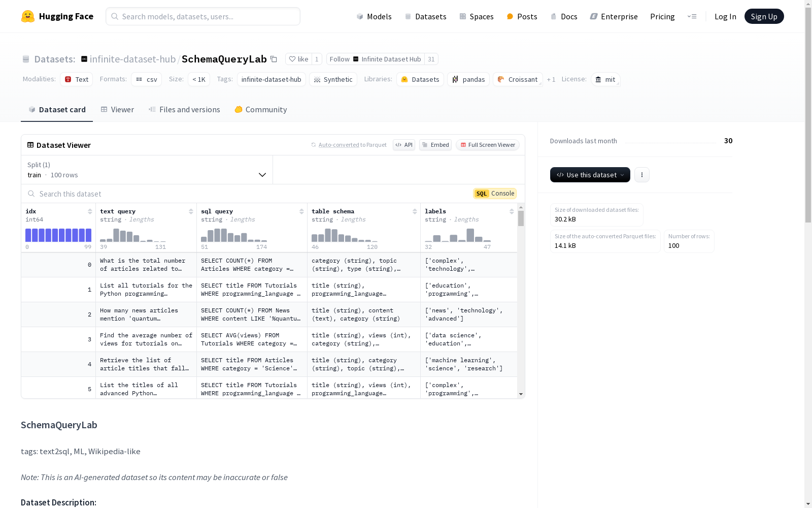Click the Sign Up button
The width and height of the screenshot is (812, 508).
click(x=764, y=16)
